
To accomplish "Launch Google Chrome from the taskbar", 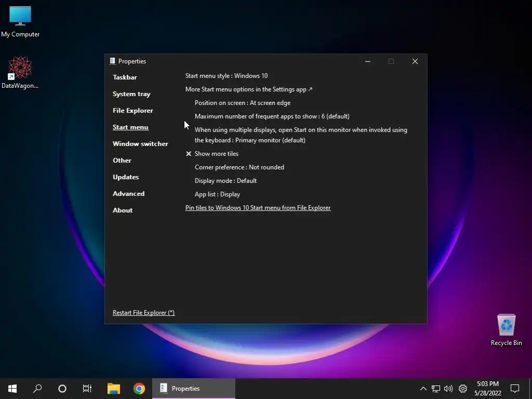I will coord(139,389).
